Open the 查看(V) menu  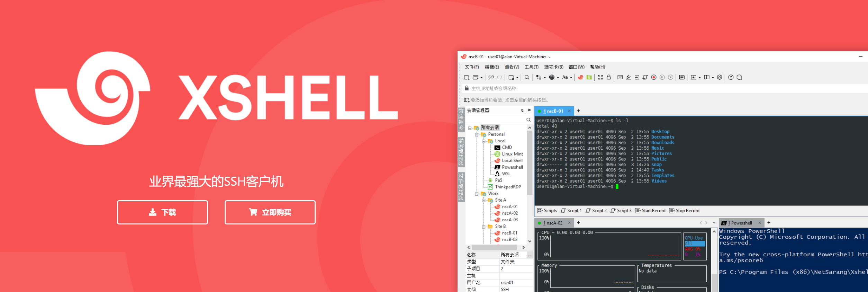tap(512, 67)
